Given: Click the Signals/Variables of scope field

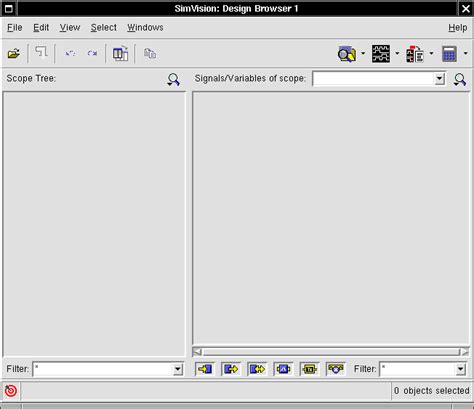Looking at the screenshot, I should 373,79.
